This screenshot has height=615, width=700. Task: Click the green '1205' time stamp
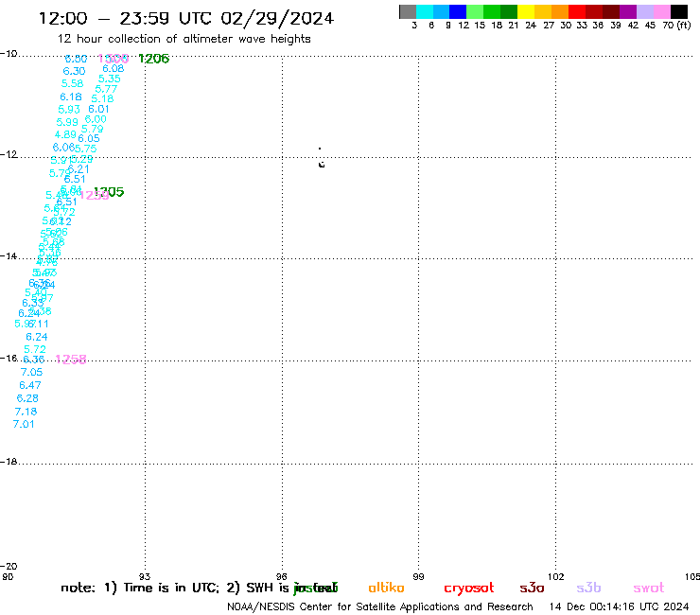tap(111, 192)
